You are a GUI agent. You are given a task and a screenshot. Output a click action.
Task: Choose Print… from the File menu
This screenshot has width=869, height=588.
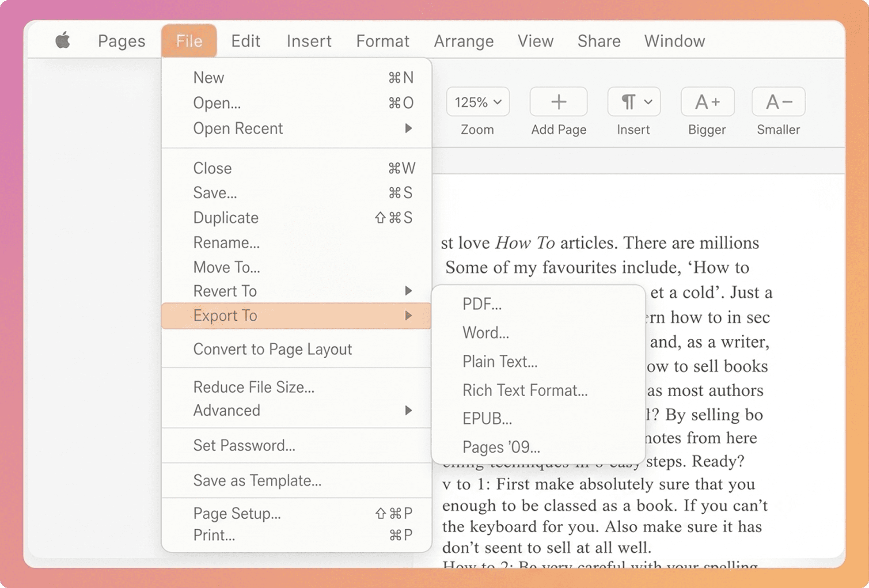click(x=296, y=535)
